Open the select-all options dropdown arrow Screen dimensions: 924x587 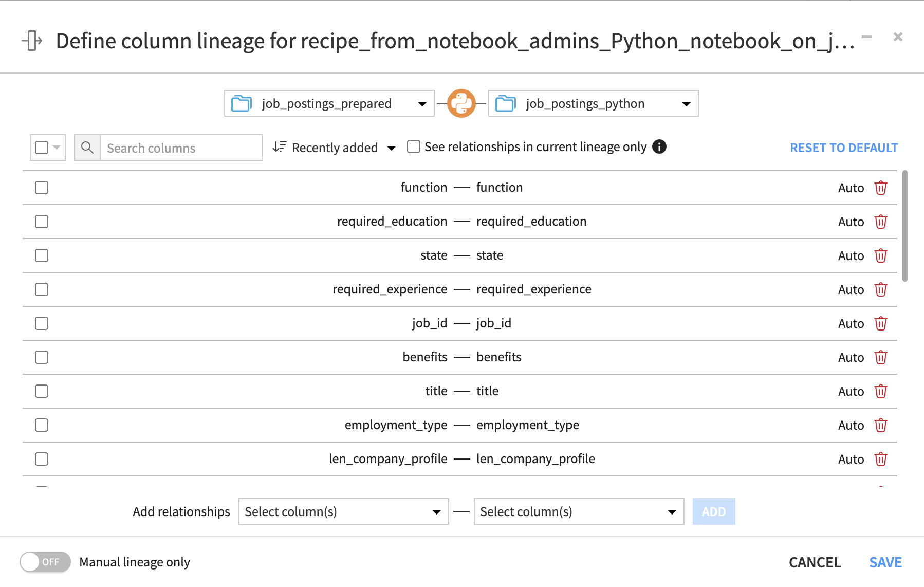(57, 148)
